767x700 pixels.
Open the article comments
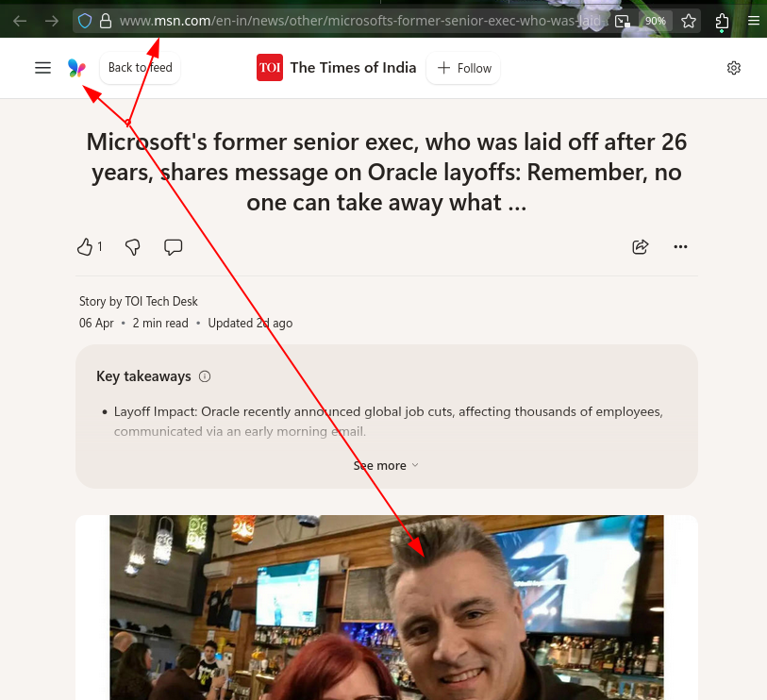click(x=173, y=246)
